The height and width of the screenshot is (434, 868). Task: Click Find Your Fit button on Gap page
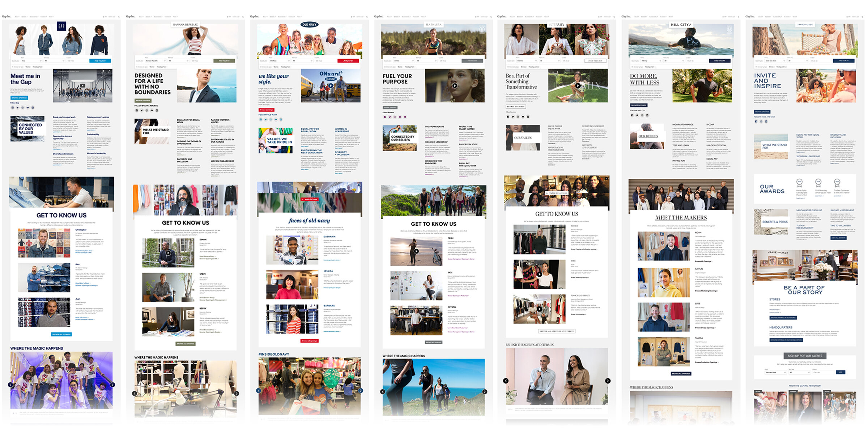tap(100, 61)
